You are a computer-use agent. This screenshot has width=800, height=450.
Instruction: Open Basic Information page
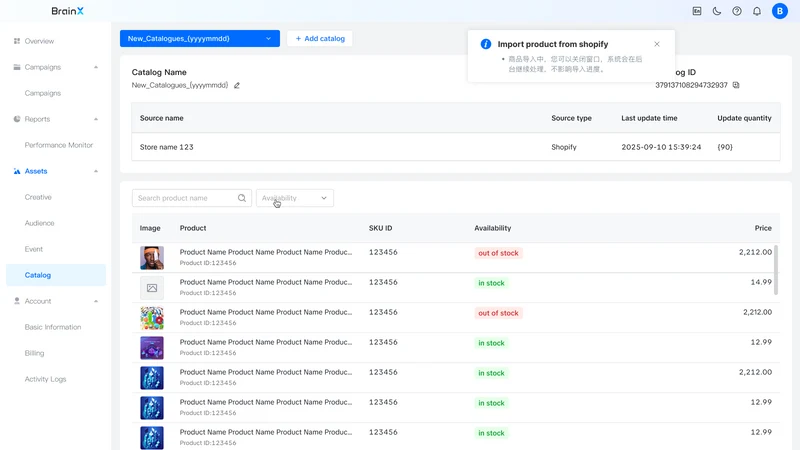pyautogui.click(x=53, y=327)
